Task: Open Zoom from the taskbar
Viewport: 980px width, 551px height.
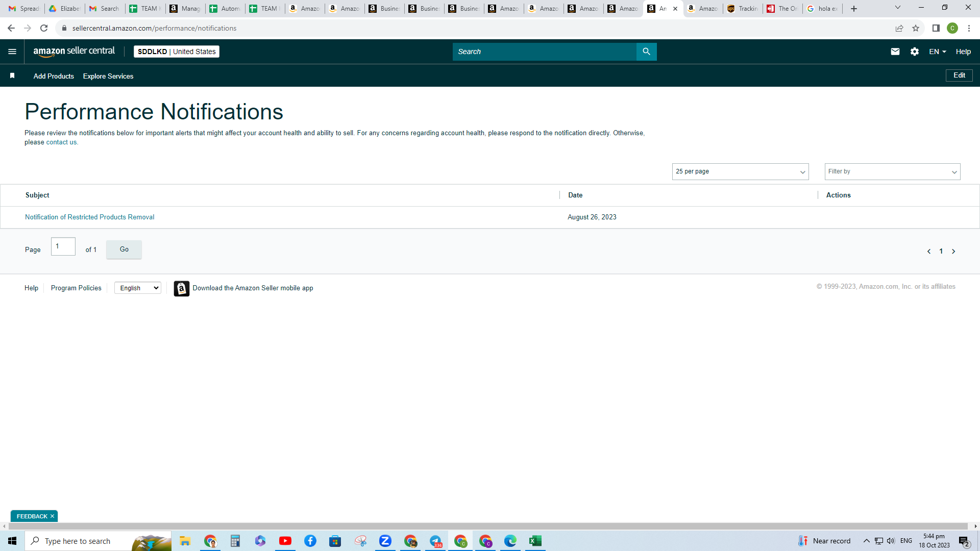Action: click(385, 541)
